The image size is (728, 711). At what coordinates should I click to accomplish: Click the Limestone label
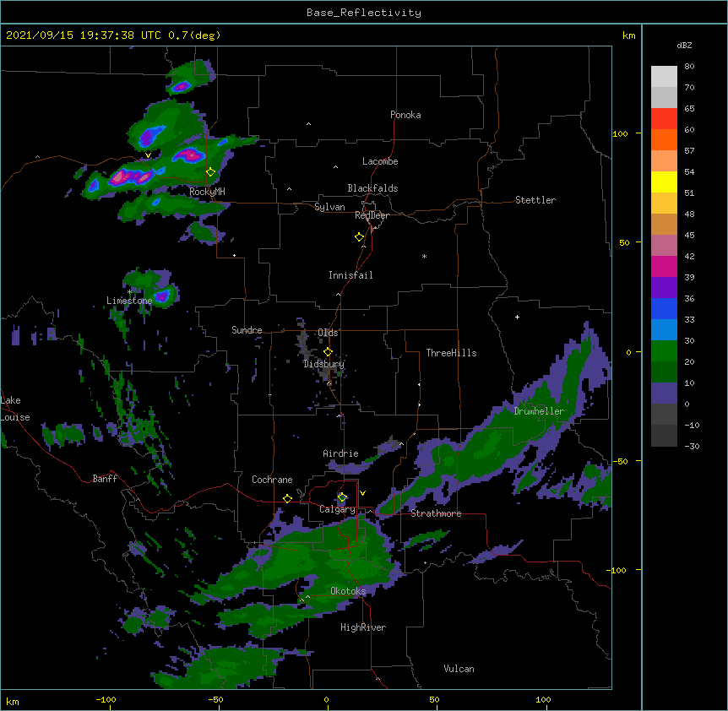129,301
